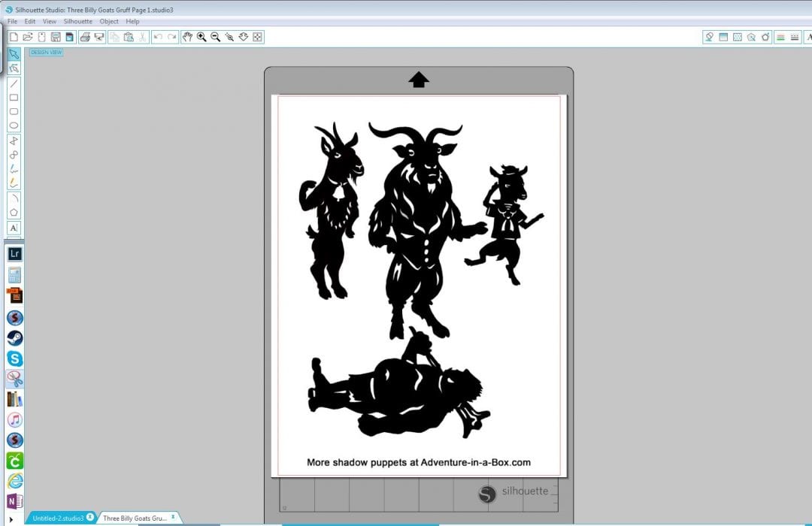The height and width of the screenshot is (526, 812).
Task: Click the Open file folder icon
Action: (x=28, y=37)
